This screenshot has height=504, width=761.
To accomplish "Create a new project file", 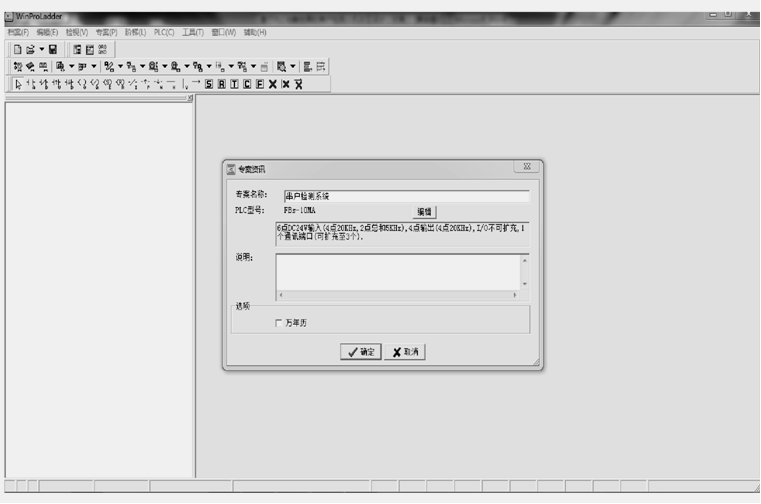I will (17, 50).
